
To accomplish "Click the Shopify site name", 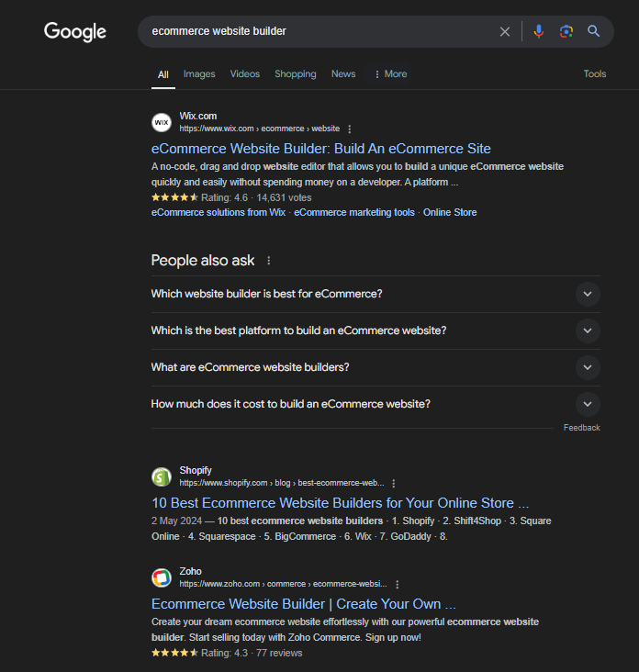I will [196, 471].
